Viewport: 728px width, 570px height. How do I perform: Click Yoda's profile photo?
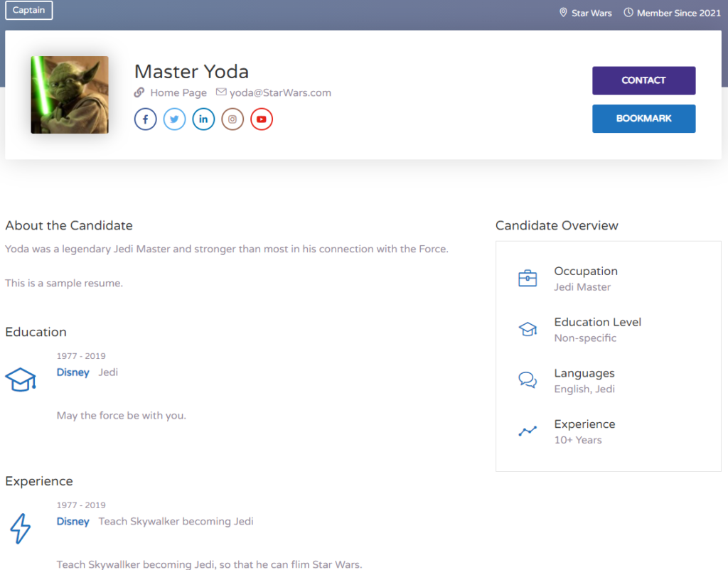[70, 95]
